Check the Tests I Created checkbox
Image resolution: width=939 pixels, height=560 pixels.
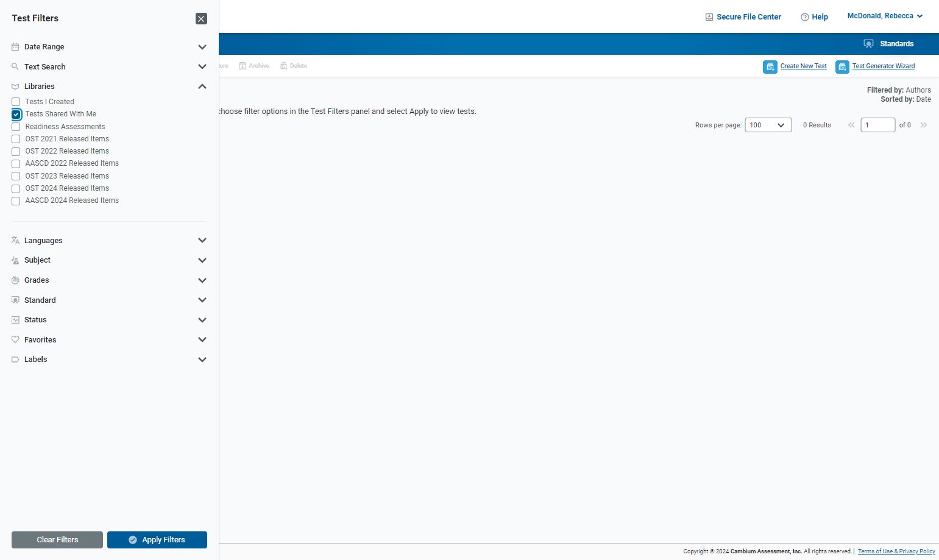point(16,102)
